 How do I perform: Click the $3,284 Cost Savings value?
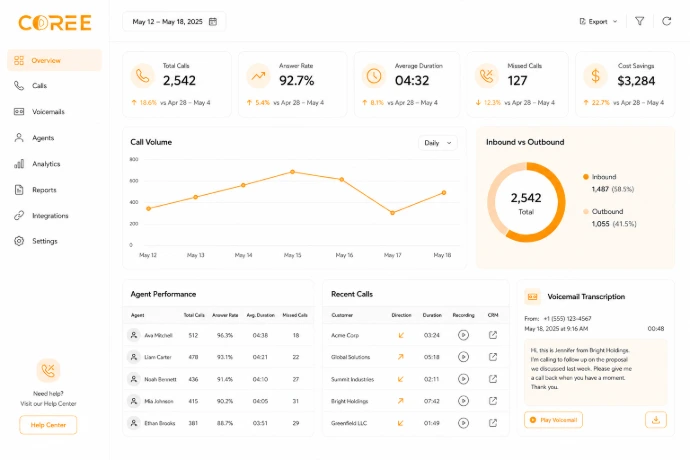click(x=636, y=81)
